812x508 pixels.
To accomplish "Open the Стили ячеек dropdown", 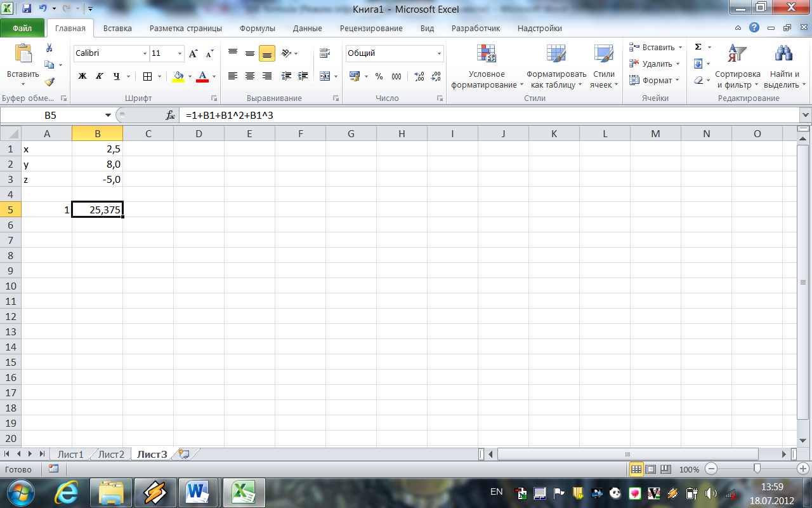I will 603,66.
